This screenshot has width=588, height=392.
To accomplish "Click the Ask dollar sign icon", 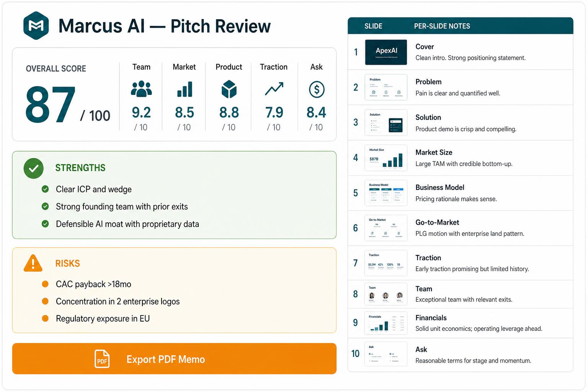I will click(317, 90).
